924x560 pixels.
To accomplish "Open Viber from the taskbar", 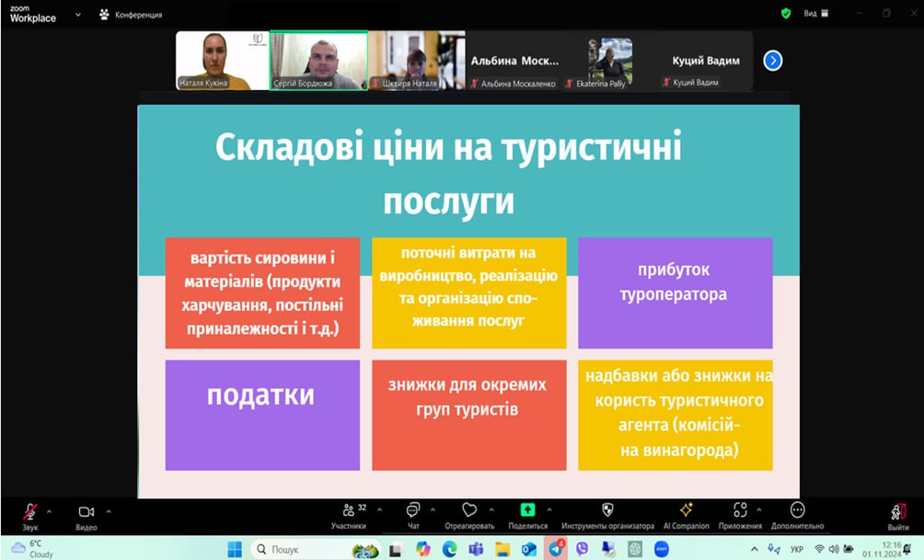I will [582, 549].
